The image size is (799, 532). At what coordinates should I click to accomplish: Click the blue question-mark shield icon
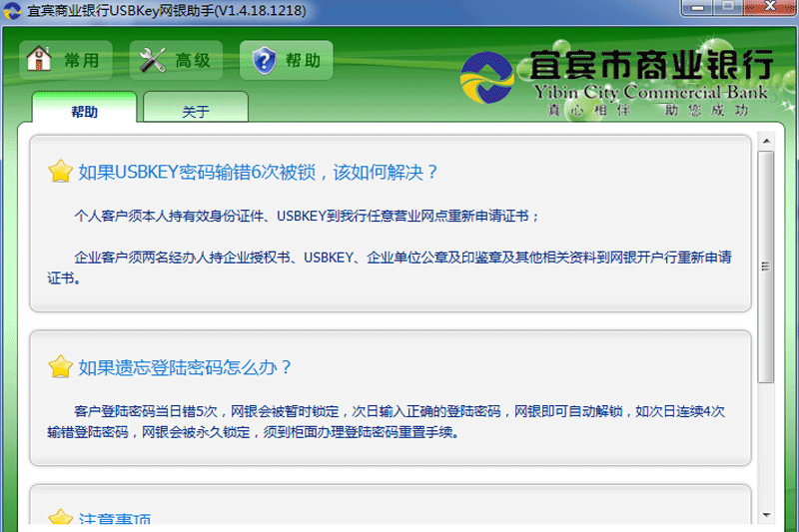click(x=264, y=60)
